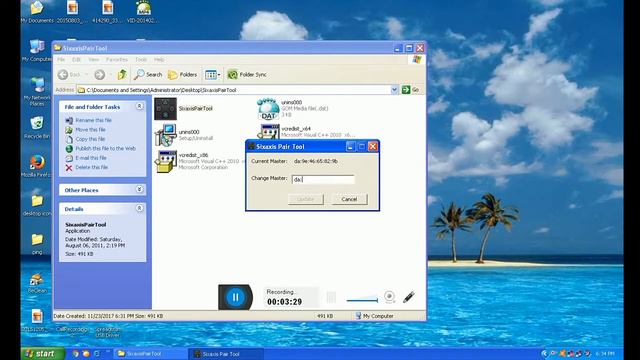Click Publish this file to the Web
The height and width of the screenshot is (360, 640).
tap(106, 149)
